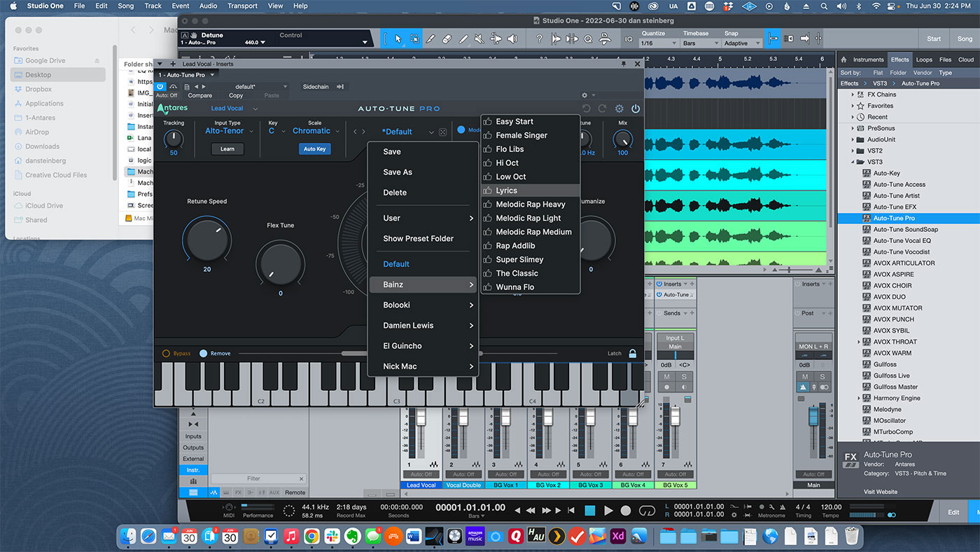
Task: Click the IQ quantize icon
Action: point(629,39)
